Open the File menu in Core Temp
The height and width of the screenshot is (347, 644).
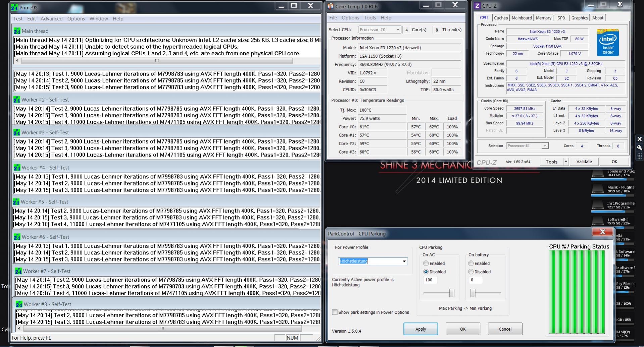coord(333,18)
